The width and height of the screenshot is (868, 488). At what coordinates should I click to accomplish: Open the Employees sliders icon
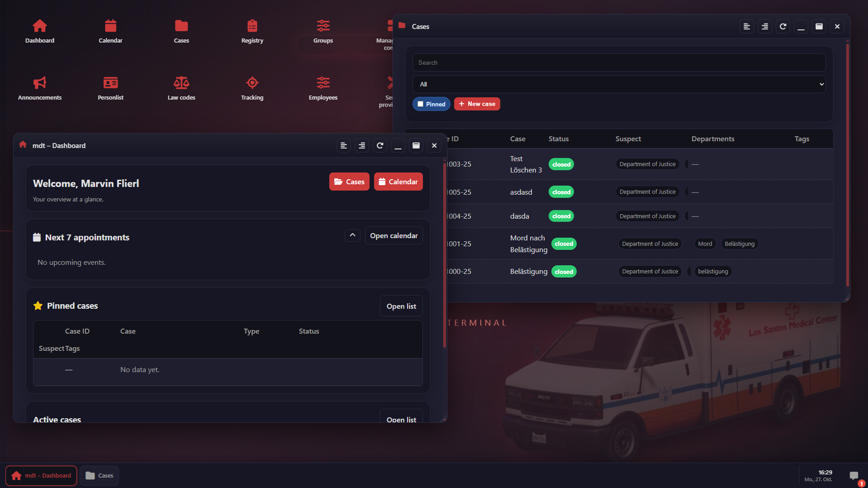[323, 88]
